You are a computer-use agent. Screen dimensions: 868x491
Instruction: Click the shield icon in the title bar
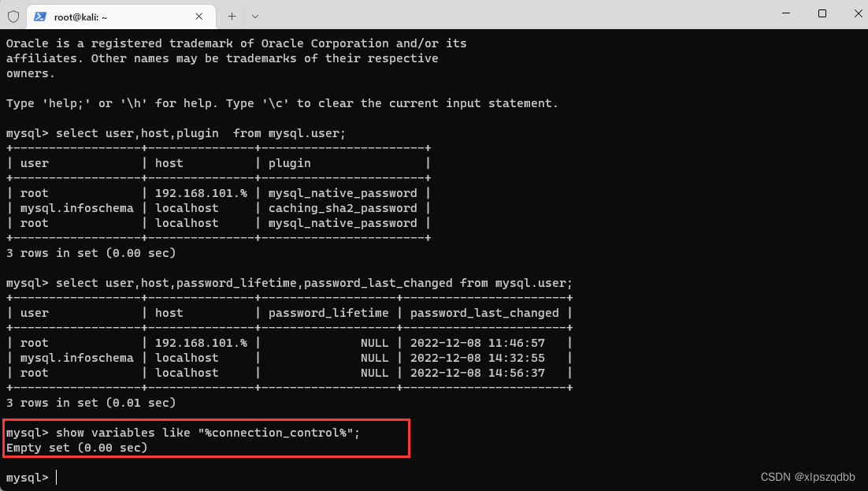[x=13, y=16]
